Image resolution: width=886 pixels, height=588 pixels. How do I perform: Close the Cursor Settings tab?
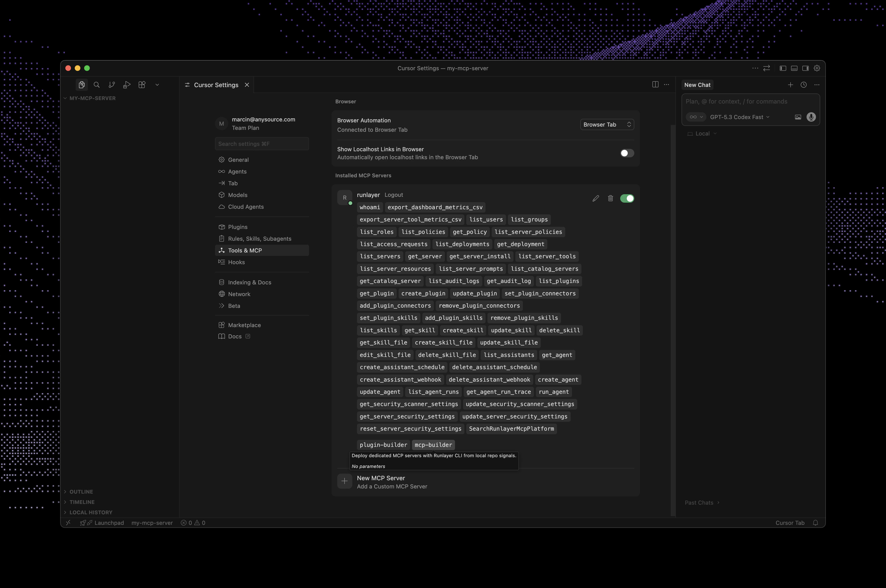coord(247,85)
